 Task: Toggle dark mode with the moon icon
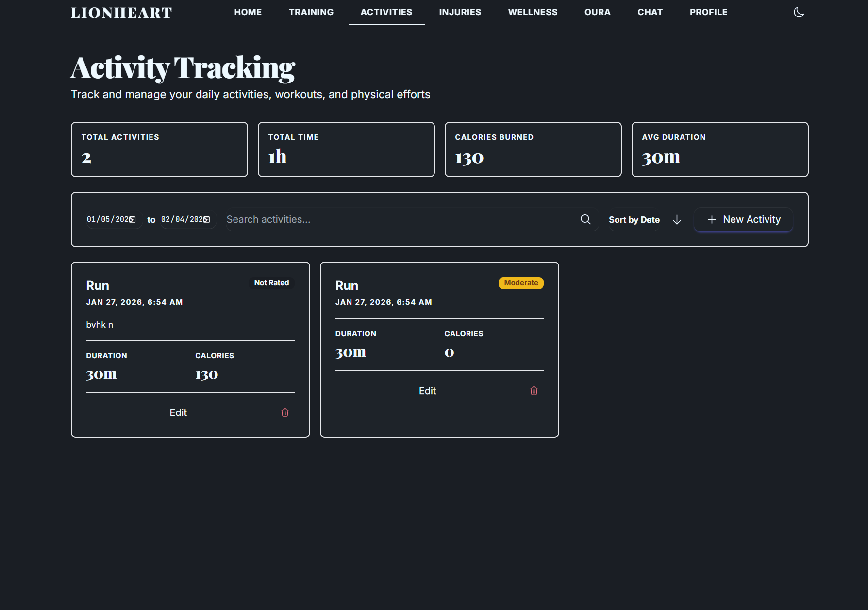click(x=799, y=12)
